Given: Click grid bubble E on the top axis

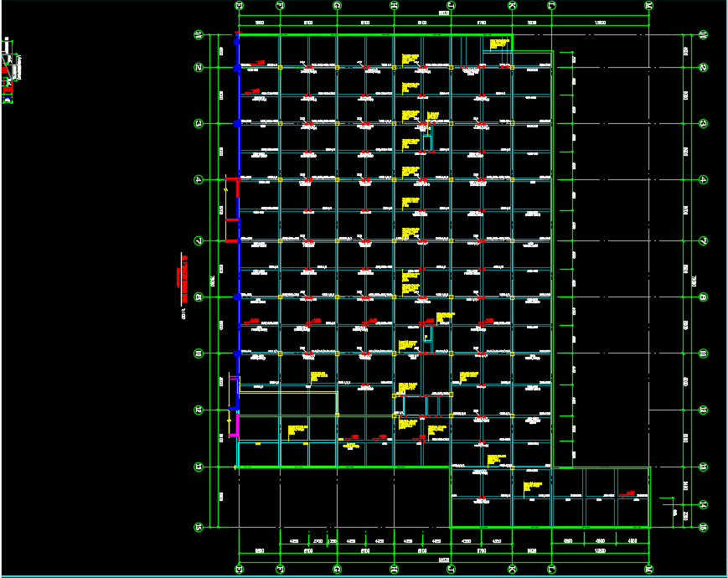Looking at the screenshot, I should [x=239, y=6].
